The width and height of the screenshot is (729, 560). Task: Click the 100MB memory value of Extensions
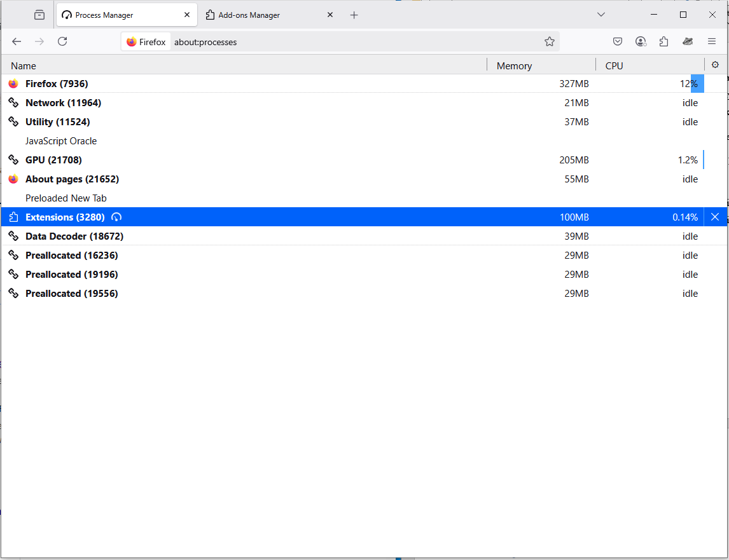click(574, 217)
